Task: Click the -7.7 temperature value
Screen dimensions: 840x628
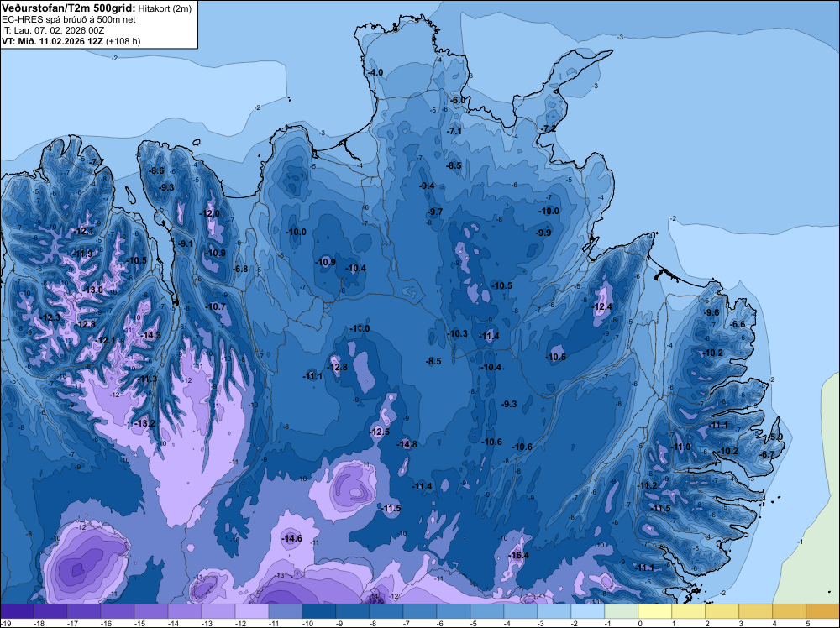Action: pos(97,162)
